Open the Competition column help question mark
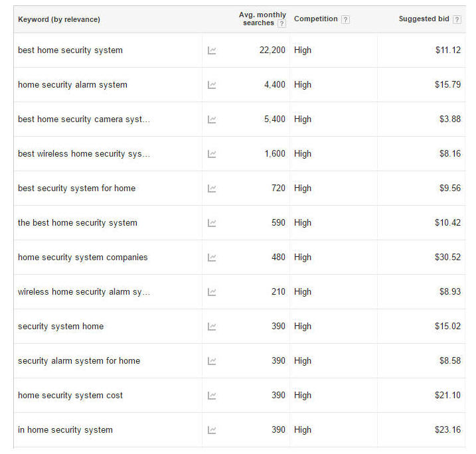This screenshot has width=476, height=454. click(x=345, y=19)
